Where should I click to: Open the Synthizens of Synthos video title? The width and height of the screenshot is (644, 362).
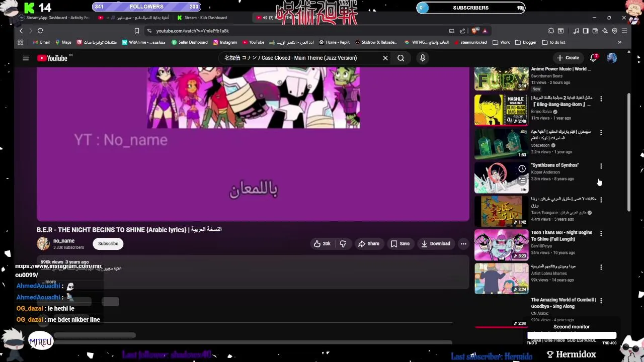pos(555,165)
